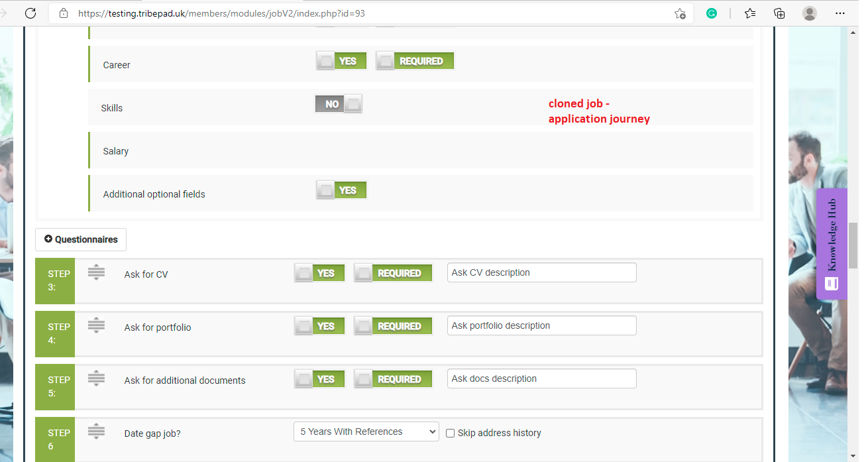Toggle Career YES switch off
This screenshot has width=868, height=462.
pyautogui.click(x=341, y=61)
